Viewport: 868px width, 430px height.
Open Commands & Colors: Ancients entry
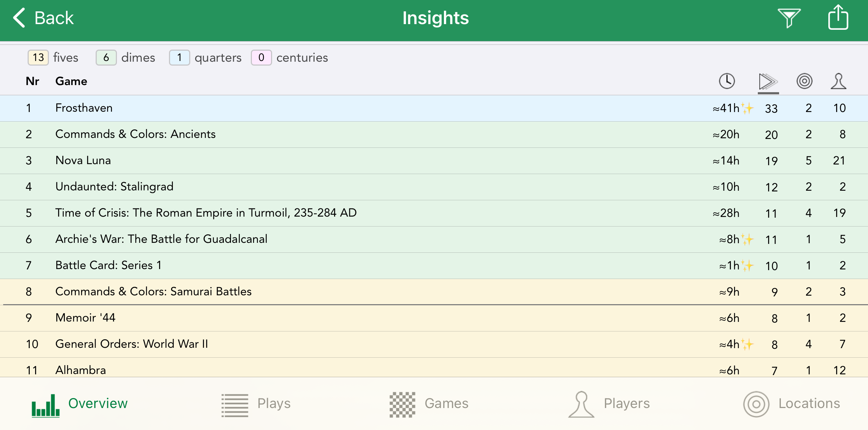click(x=135, y=134)
